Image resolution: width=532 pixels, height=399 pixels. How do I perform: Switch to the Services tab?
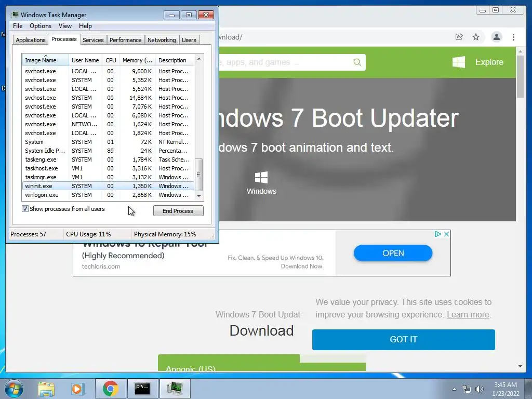tap(93, 40)
